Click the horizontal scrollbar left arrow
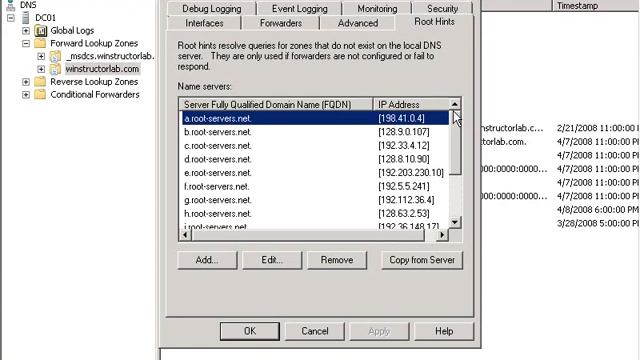640x360 pixels. click(x=185, y=235)
